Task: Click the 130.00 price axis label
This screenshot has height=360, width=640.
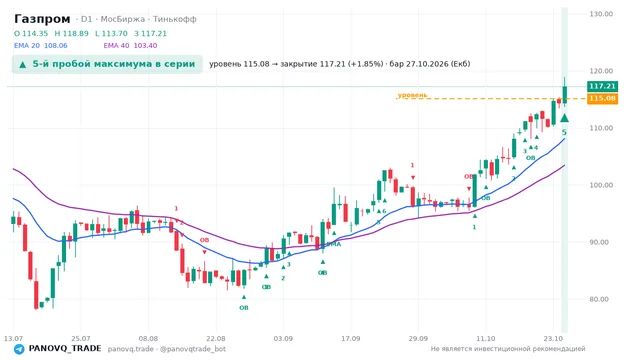Action: (x=601, y=14)
